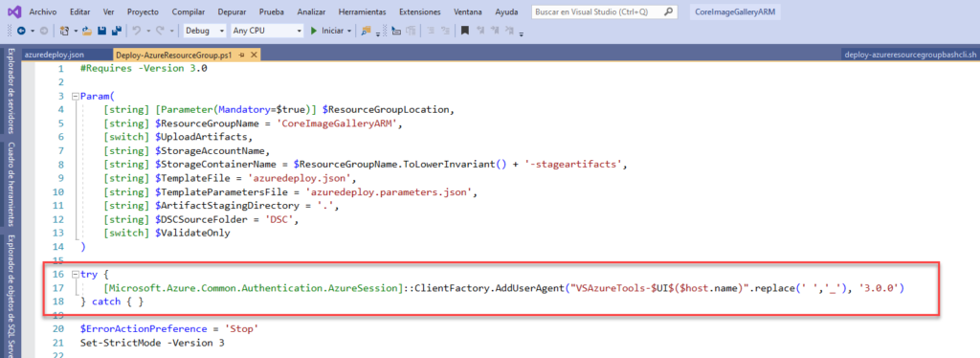
Task: Click the CoreImageGalleryARM solution name label
Action: 734,11
